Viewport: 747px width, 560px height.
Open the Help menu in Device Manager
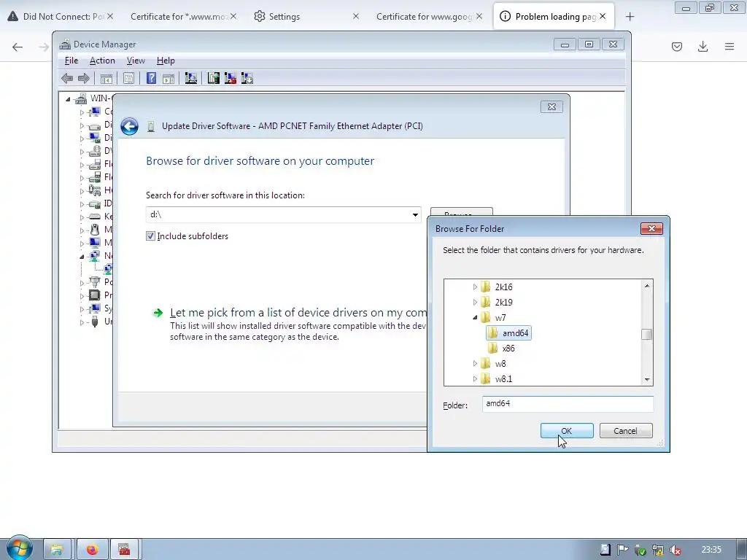[166, 61]
